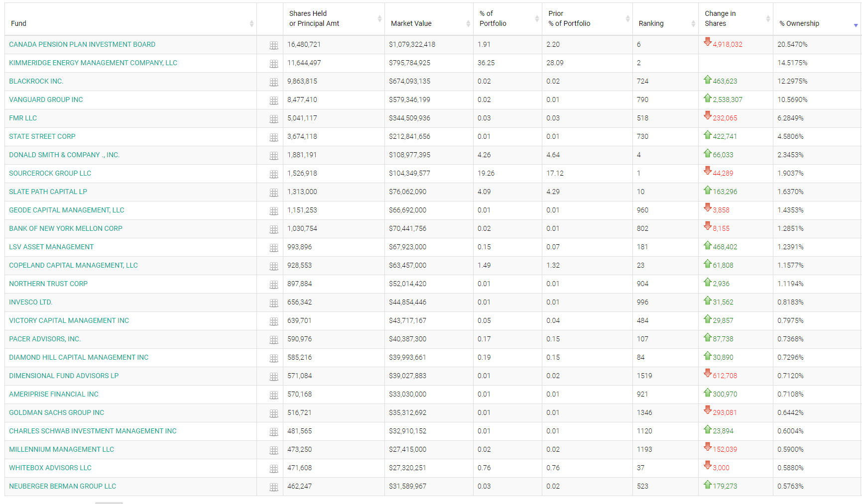Viewport: 862px width, 504px height.
Task: Open AMERIPRISE FINANCIAL INC link
Action: point(54,394)
